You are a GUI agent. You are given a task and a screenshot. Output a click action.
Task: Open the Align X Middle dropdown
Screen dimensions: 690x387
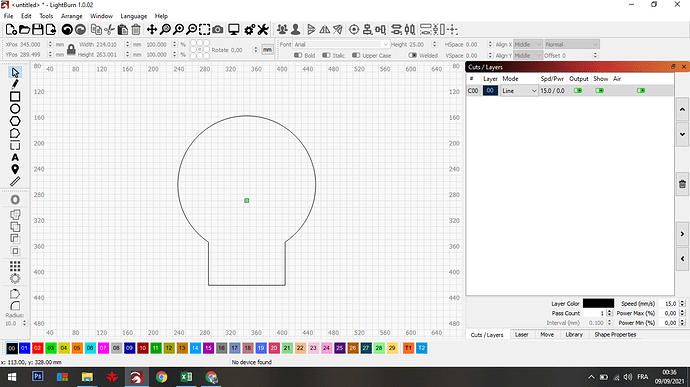(x=528, y=44)
